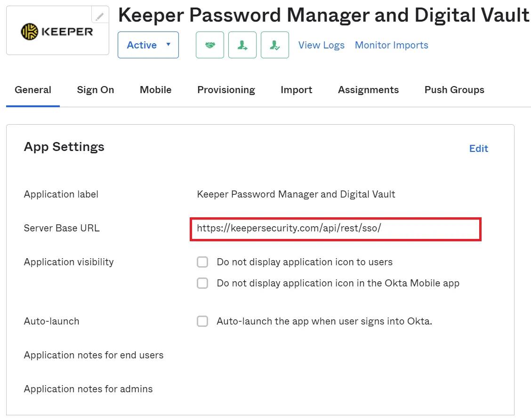Click the green handshake icon button
The height and width of the screenshot is (420, 531).
[x=210, y=45]
